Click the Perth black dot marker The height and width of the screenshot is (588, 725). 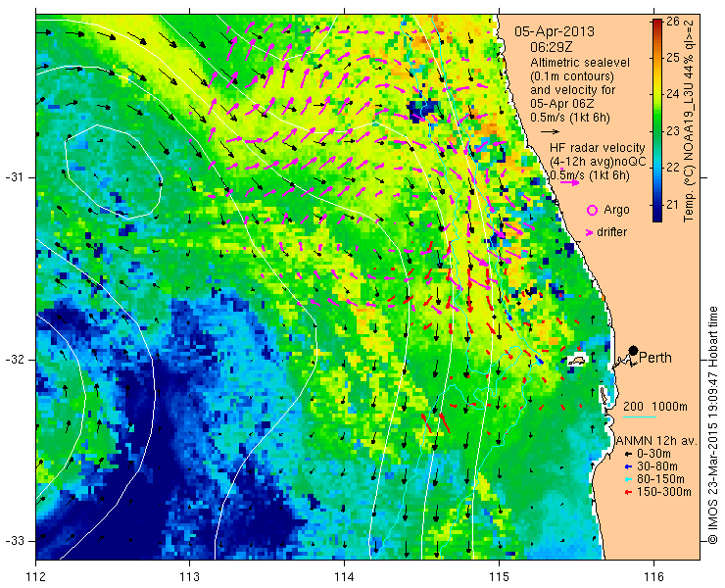[633, 350]
